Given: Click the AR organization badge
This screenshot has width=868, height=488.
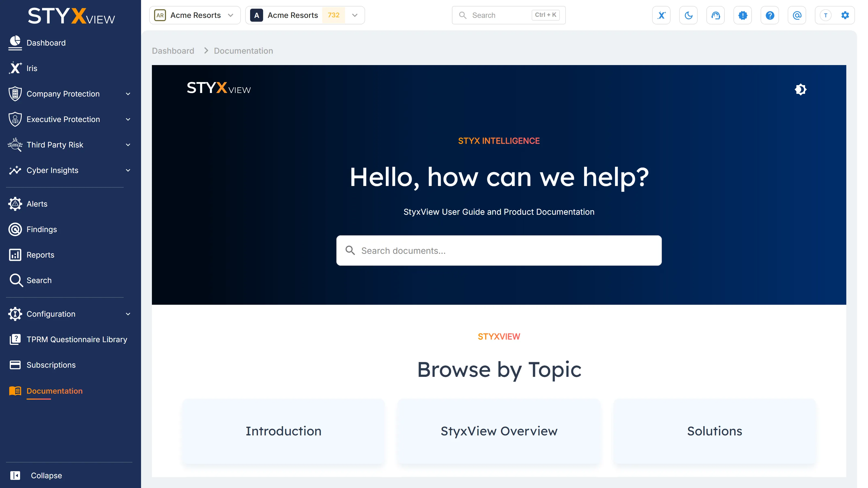Looking at the screenshot, I should coord(160,15).
